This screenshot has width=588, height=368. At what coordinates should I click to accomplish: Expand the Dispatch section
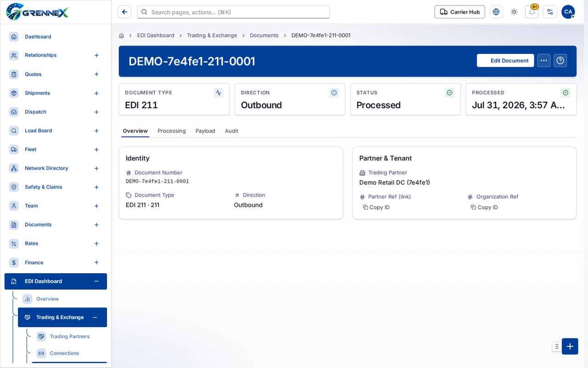(x=96, y=112)
